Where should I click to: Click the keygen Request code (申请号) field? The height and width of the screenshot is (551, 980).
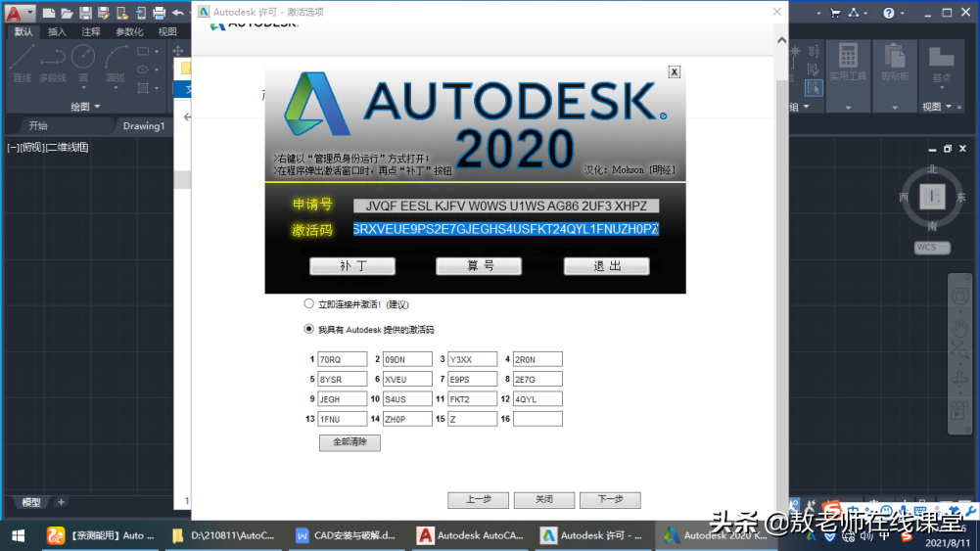coord(506,206)
